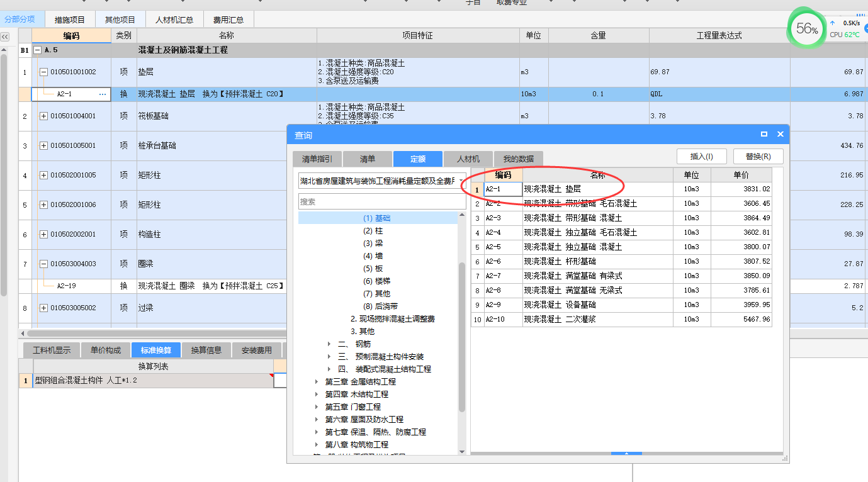
Task: Click the 56% performance monitor circle
Action: 807,29
